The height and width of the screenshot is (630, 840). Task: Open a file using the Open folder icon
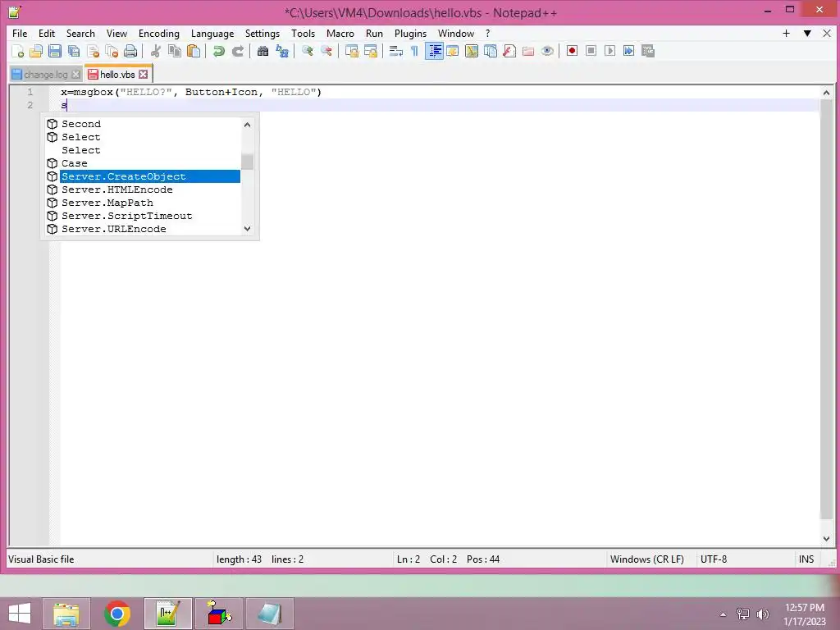(36, 51)
